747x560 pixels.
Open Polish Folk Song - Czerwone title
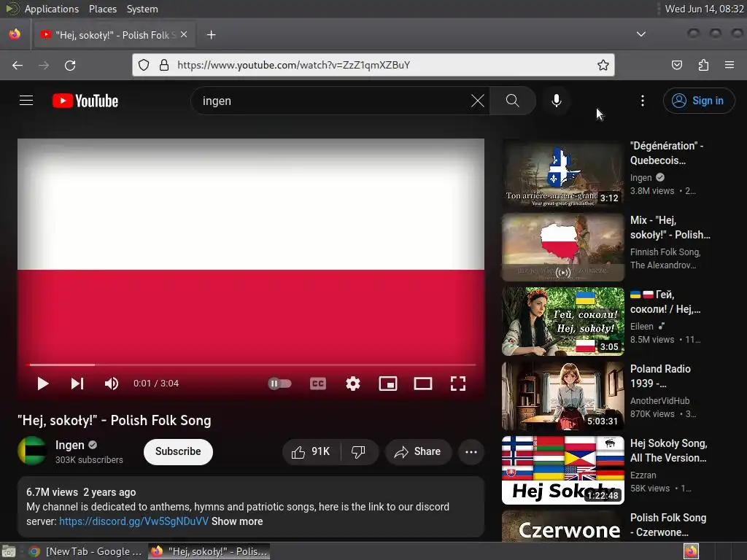668,525
